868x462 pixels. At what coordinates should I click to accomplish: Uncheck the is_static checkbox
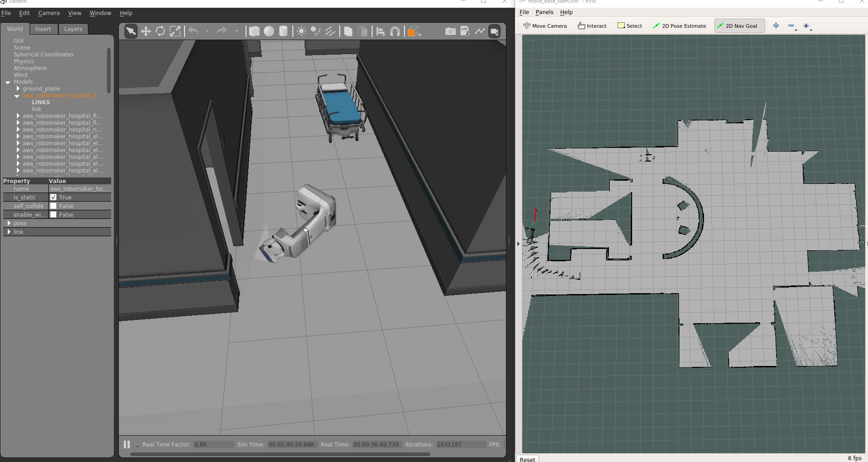(x=53, y=198)
